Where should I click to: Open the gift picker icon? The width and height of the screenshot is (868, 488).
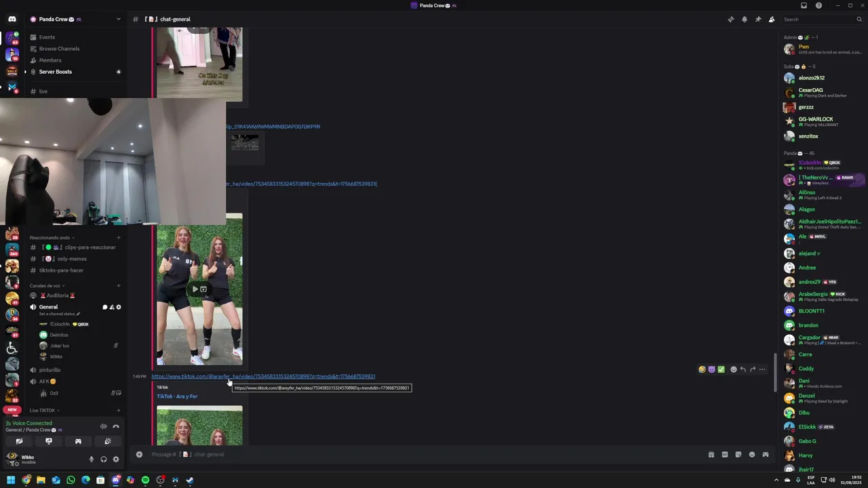711,455
